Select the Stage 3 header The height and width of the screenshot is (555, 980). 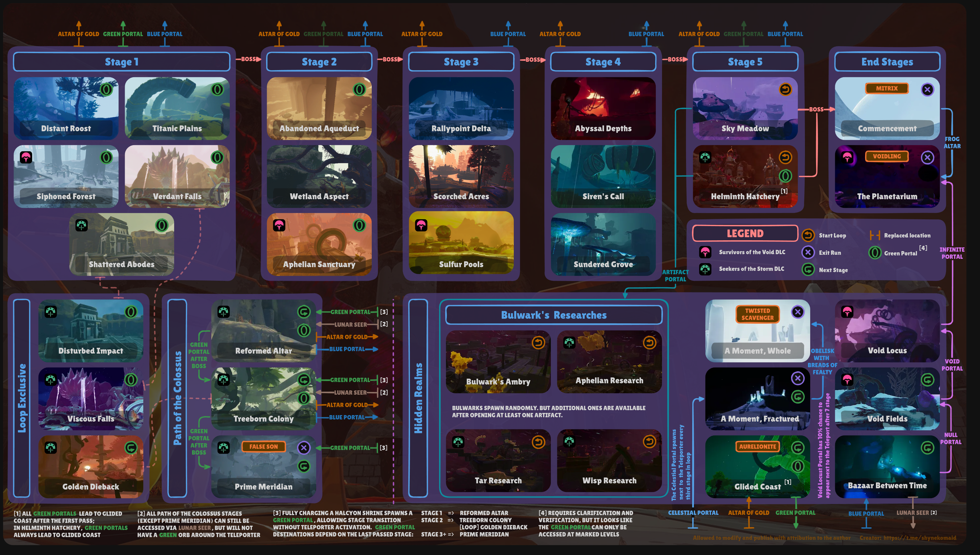(x=461, y=62)
